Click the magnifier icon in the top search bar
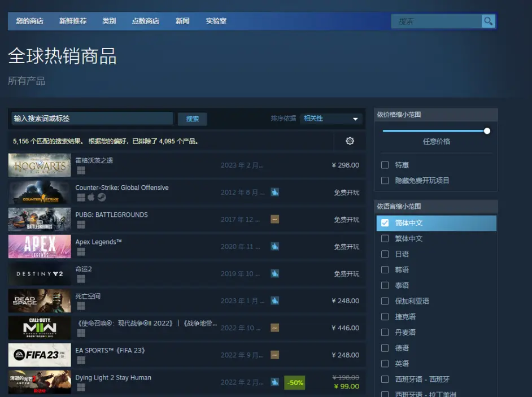 487,21
